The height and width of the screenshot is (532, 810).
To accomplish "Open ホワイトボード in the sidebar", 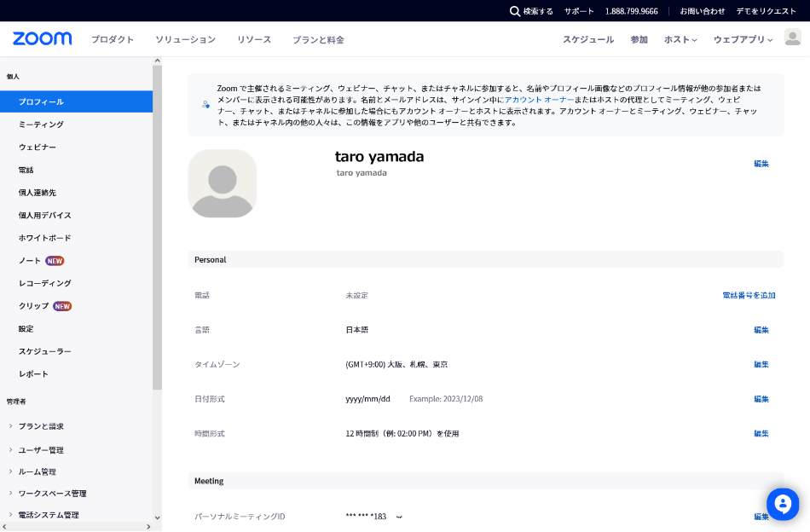I will click(x=45, y=238).
